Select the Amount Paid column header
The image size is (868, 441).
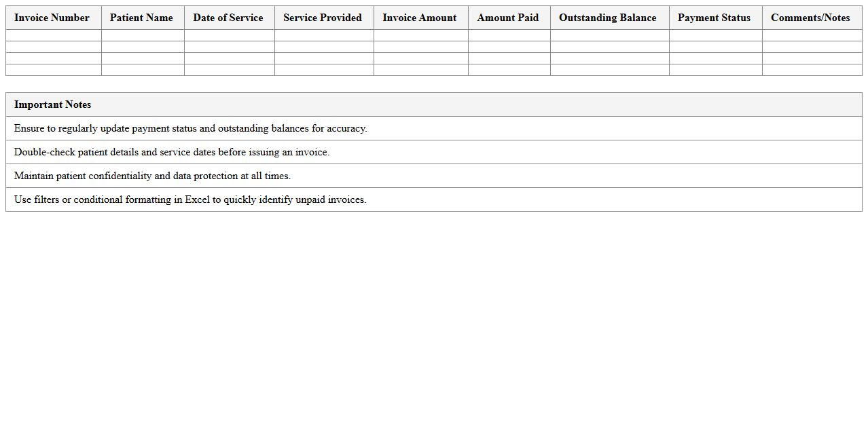[508, 18]
